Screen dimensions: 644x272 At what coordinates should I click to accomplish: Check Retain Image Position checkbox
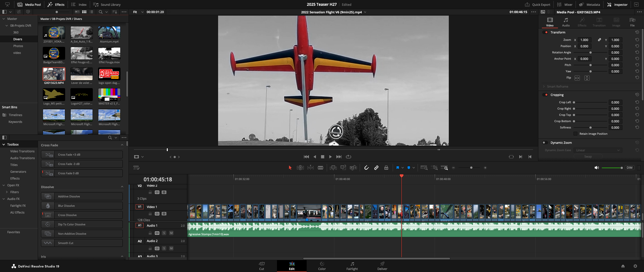pos(575,134)
